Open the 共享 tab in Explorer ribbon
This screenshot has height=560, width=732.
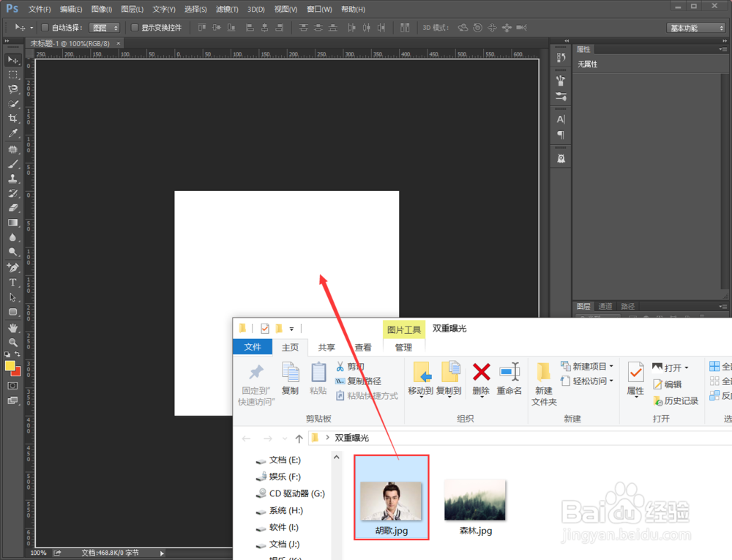click(326, 347)
